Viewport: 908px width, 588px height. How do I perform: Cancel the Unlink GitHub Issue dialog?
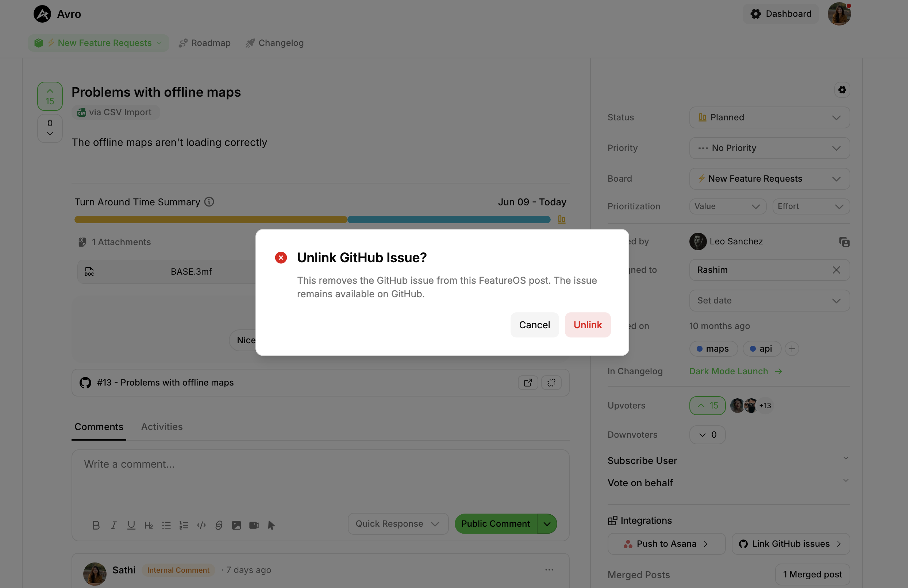[x=535, y=325]
